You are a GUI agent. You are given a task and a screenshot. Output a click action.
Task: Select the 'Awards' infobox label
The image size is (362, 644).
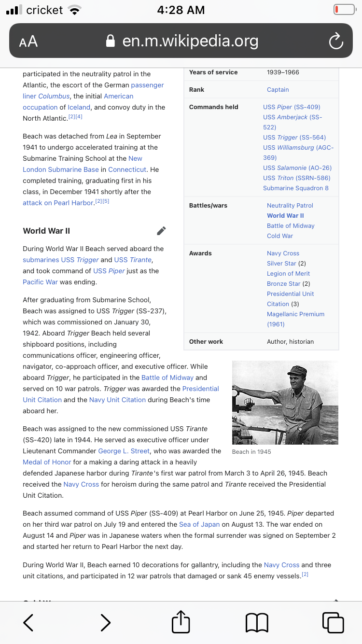(200, 253)
